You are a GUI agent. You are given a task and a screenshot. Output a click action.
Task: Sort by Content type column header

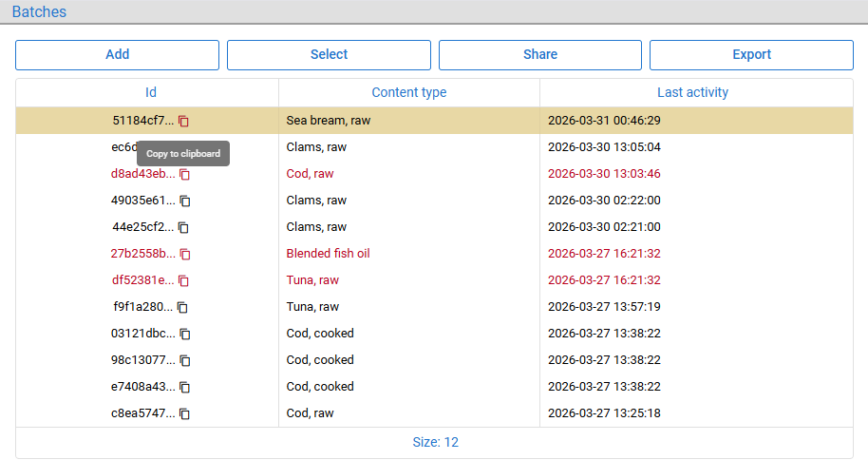tap(409, 92)
